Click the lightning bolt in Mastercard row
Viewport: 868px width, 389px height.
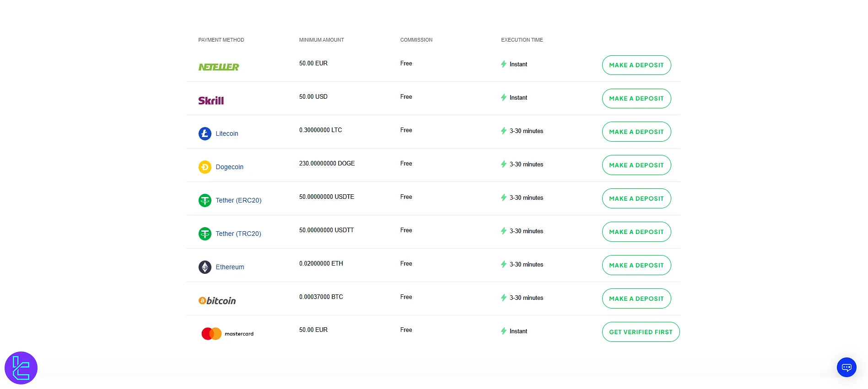click(x=504, y=331)
